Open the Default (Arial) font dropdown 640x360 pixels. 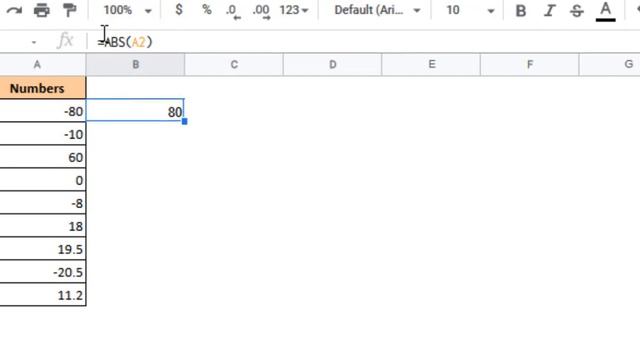coord(377,10)
